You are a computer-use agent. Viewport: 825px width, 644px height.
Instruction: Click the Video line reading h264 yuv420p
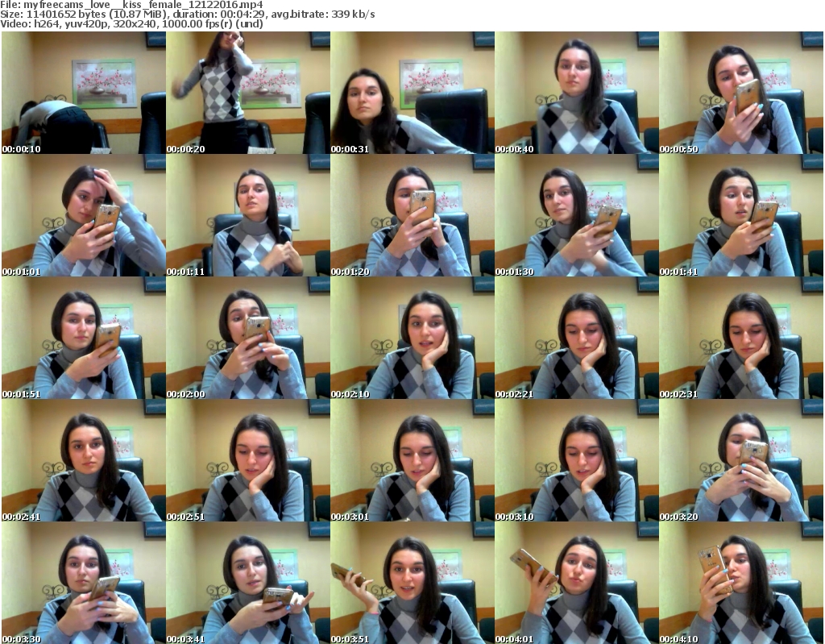pos(131,24)
